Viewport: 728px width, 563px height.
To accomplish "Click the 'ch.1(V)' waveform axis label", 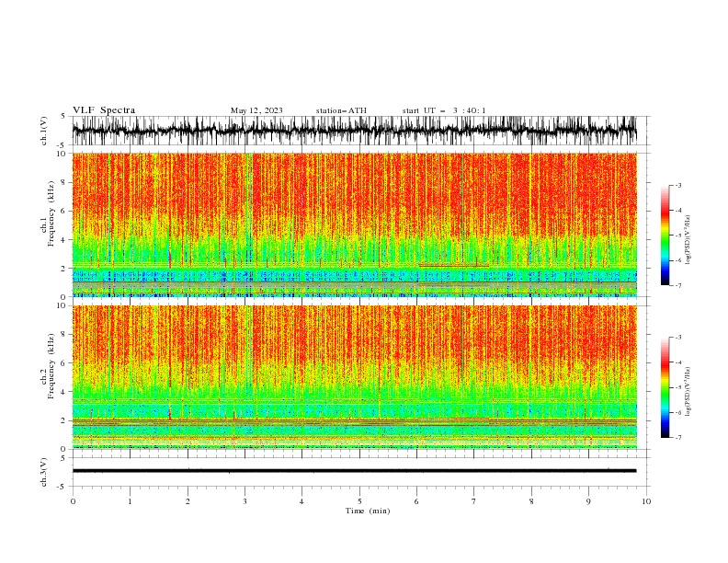I will click(x=44, y=131).
